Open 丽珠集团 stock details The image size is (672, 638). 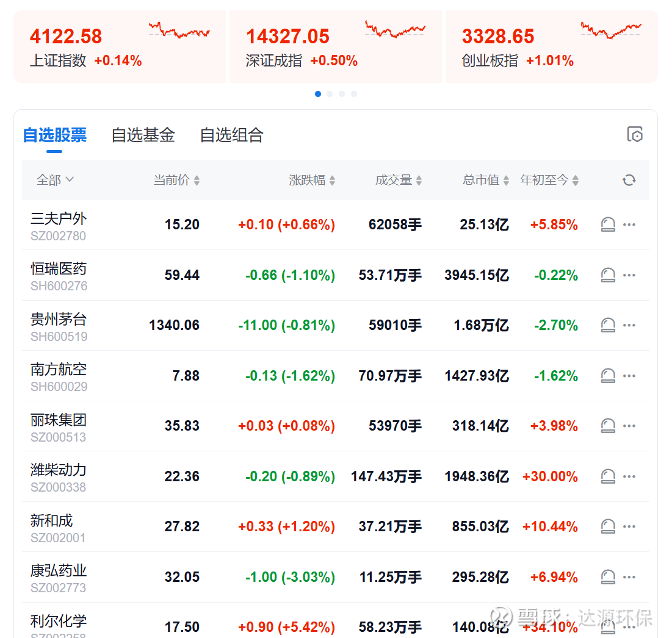click(58, 420)
